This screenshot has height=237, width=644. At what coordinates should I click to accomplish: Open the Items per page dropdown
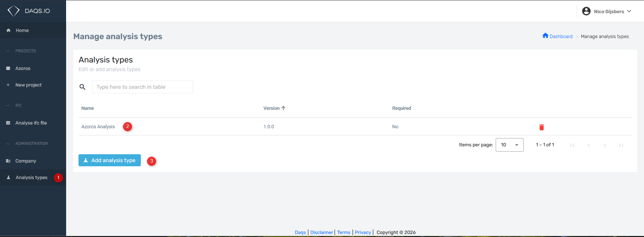(x=510, y=145)
